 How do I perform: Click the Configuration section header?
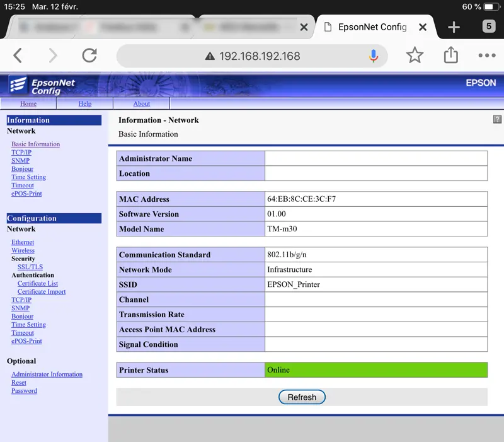pos(54,218)
